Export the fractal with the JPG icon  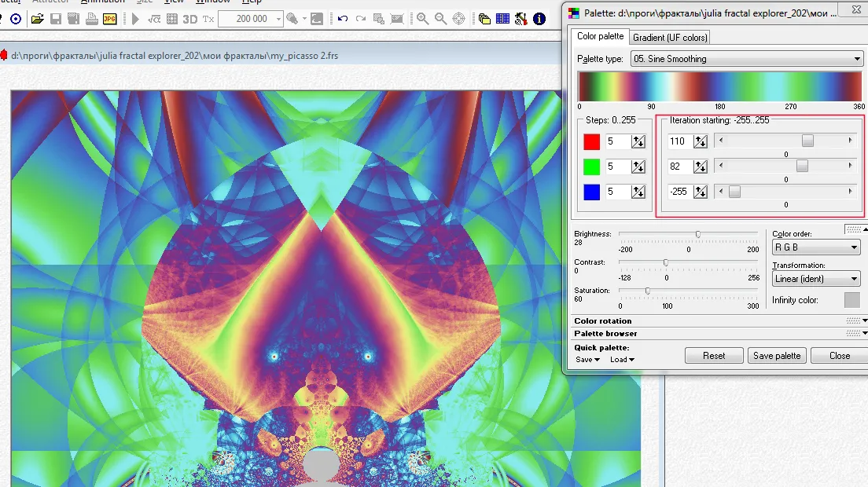click(x=110, y=19)
